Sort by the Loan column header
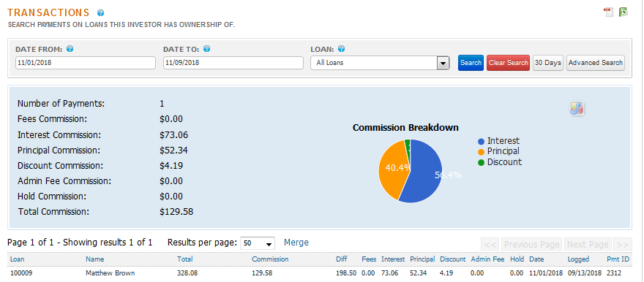The image size is (644, 282). tap(17, 259)
